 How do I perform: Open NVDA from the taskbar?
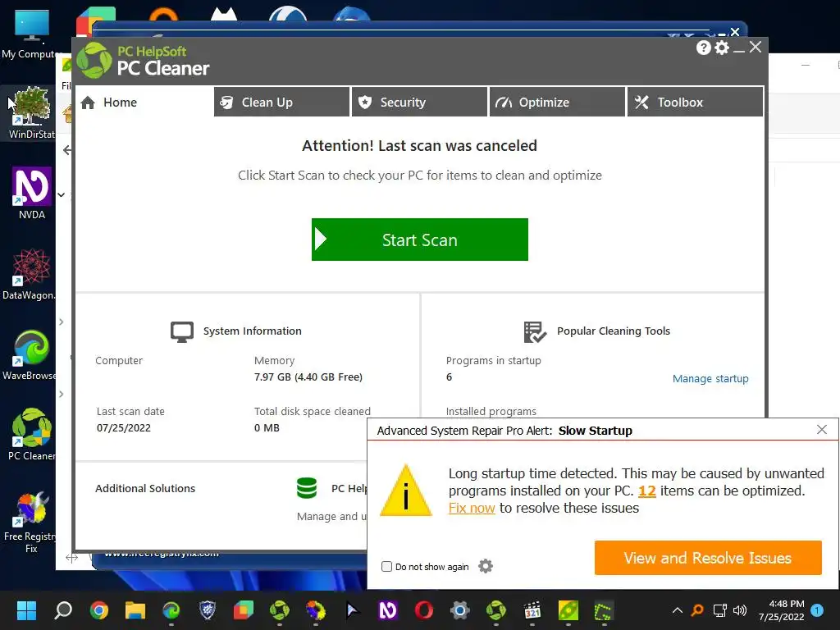388,610
